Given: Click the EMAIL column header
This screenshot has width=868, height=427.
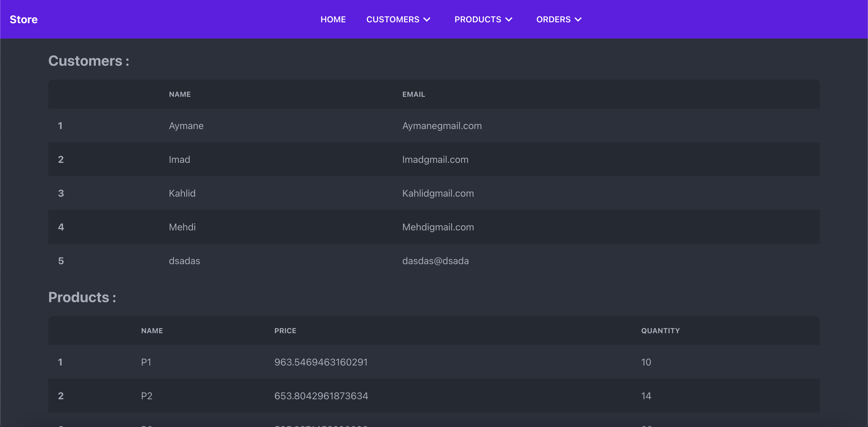Looking at the screenshot, I should pyautogui.click(x=414, y=94).
